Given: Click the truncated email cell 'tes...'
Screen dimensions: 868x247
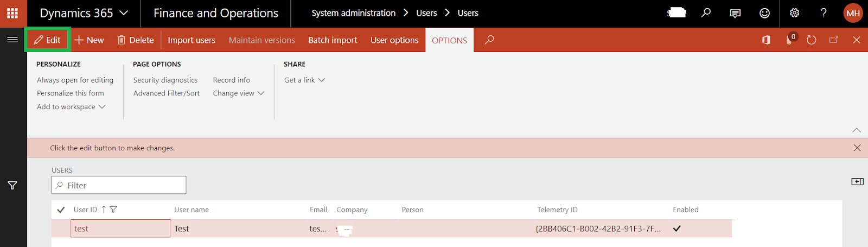Looking at the screenshot, I should click(318, 229).
